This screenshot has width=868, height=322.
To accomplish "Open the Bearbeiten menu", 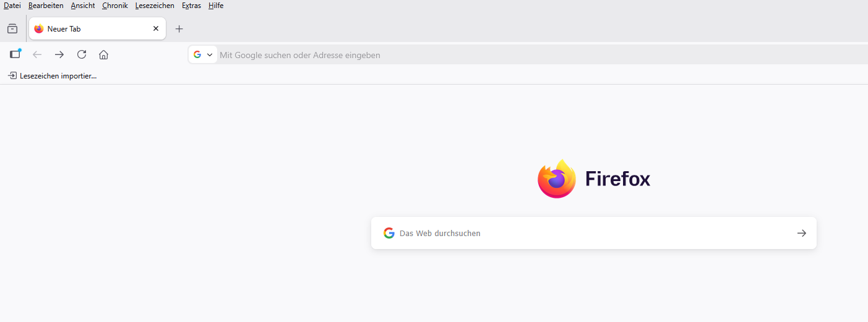I will (x=46, y=6).
